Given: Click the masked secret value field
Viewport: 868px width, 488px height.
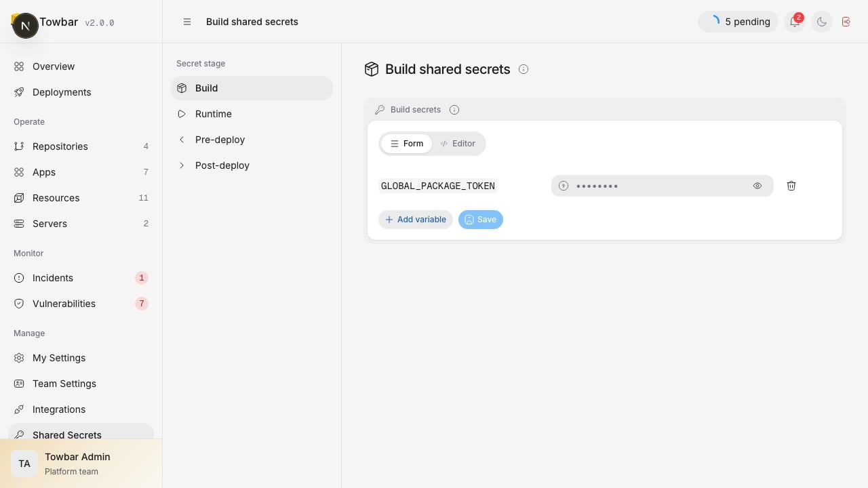Looking at the screenshot, I should coord(663,186).
